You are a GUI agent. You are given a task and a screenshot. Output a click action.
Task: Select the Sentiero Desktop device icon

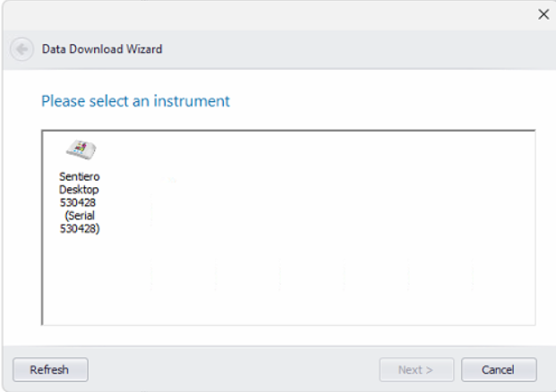tap(81, 149)
